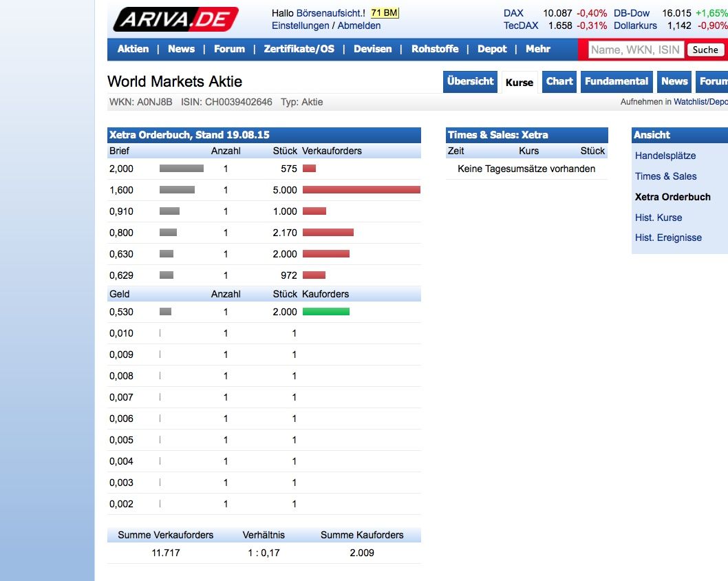Switch to the Chart tab
Image resolution: width=728 pixels, height=581 pixels.
point(559,81)
